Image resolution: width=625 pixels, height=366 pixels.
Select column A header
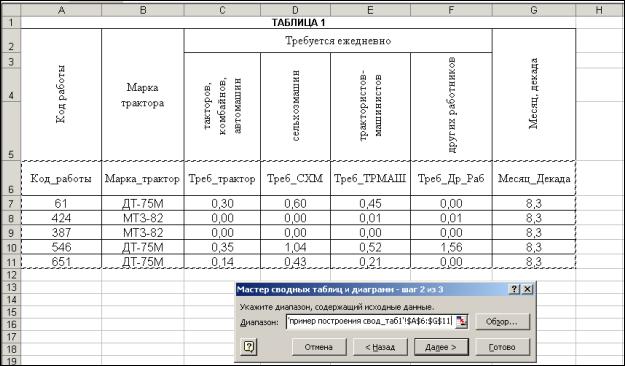pyautogui.click(x=61, y=10)
